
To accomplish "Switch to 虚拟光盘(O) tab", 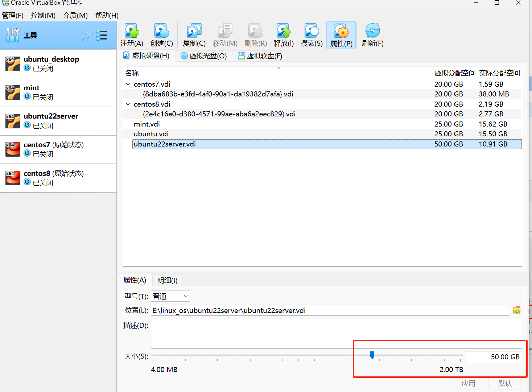I will coord(204,56).
